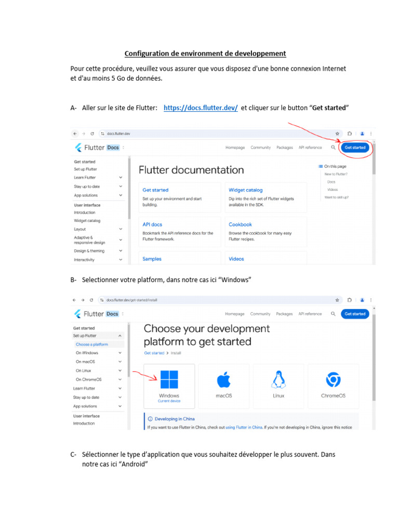399x532 pixels.
Task: Expand Learn Flutter chevron in Flutter documentation sidebar
Action: click(121, 178)
